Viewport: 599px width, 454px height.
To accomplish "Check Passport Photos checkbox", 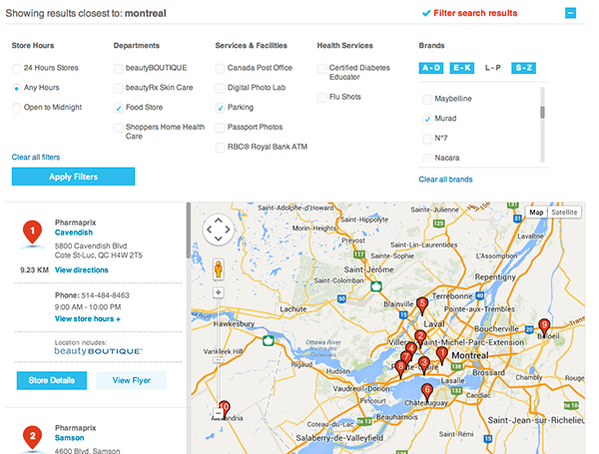I will (220, 128).
